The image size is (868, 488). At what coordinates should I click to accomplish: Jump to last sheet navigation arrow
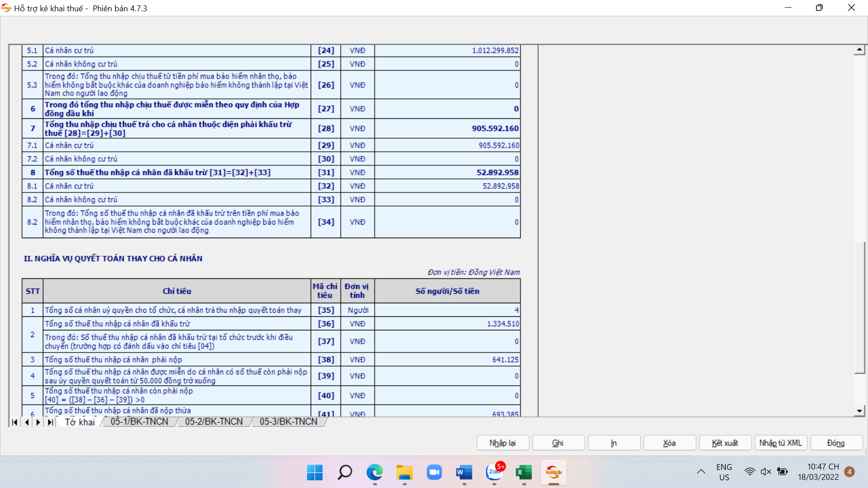(50, 422)
